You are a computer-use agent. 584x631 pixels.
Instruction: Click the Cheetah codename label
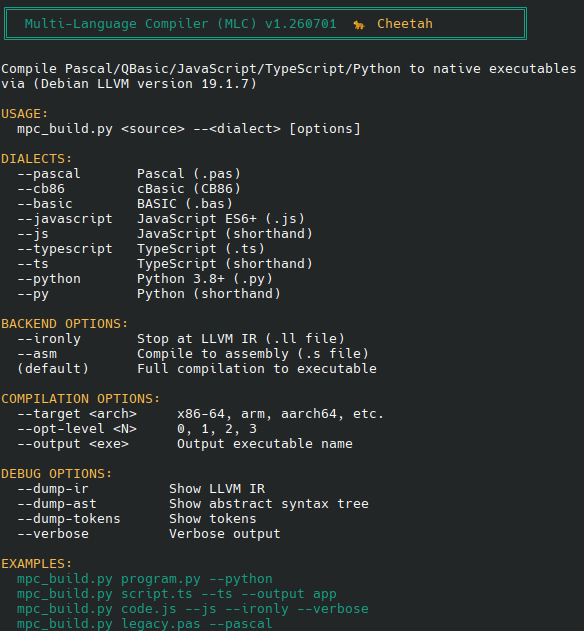[x=405, y=24]
